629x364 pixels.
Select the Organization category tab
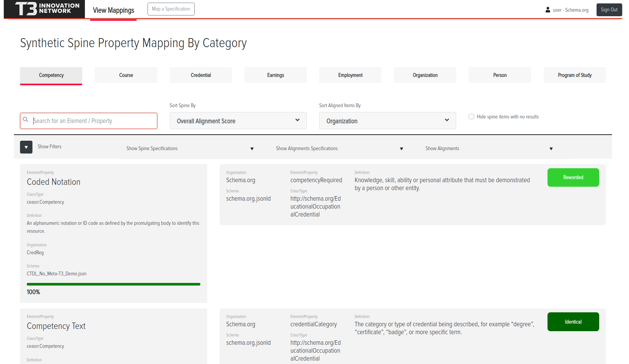click(x=425, y=75)
